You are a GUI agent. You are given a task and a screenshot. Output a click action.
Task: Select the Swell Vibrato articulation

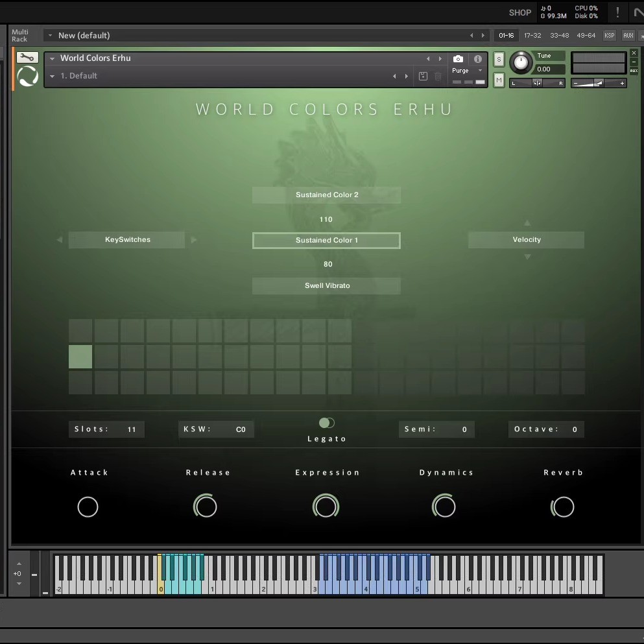click(326, 286)
